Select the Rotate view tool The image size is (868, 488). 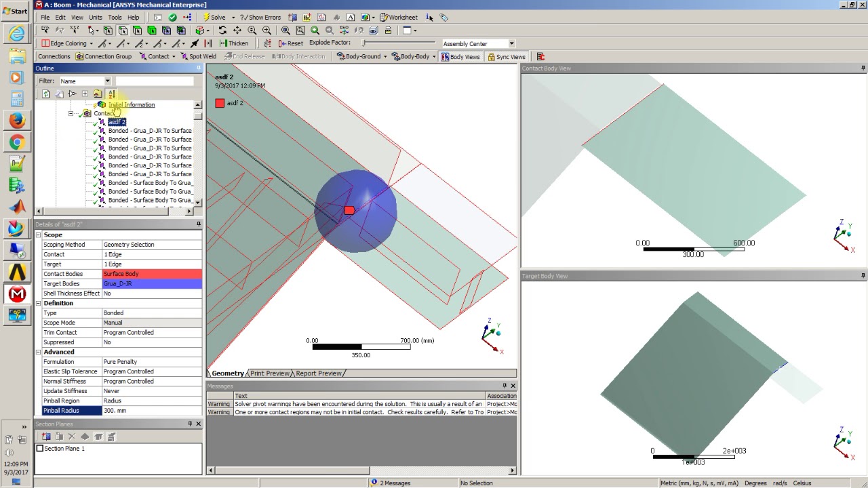pyautogui.click(x=222, y=30)
